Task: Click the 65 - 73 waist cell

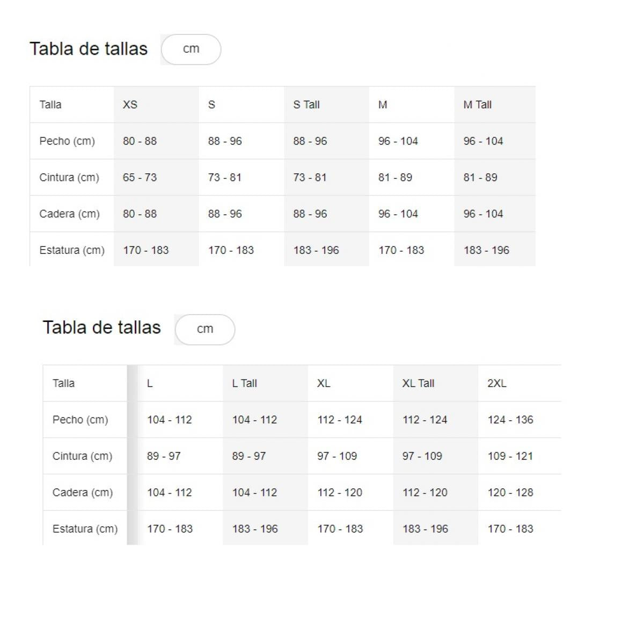Action: 140,178
